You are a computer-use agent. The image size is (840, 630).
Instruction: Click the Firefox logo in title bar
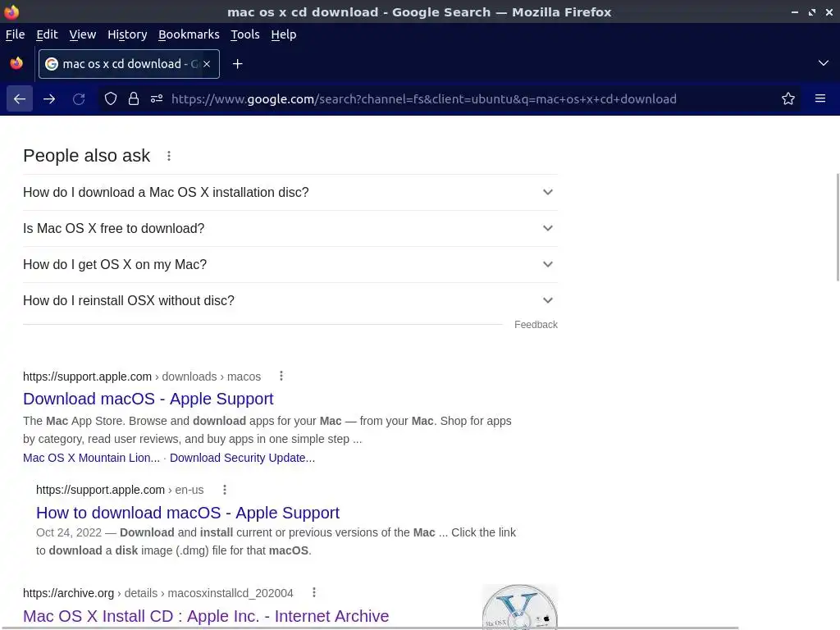pyautogui.click(x=11, y=11)
